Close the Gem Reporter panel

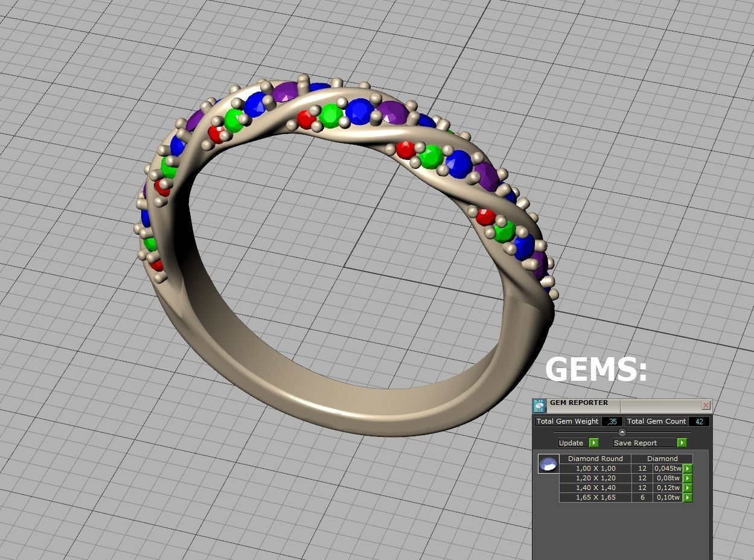pyautogui.click(x=706, y=405)
